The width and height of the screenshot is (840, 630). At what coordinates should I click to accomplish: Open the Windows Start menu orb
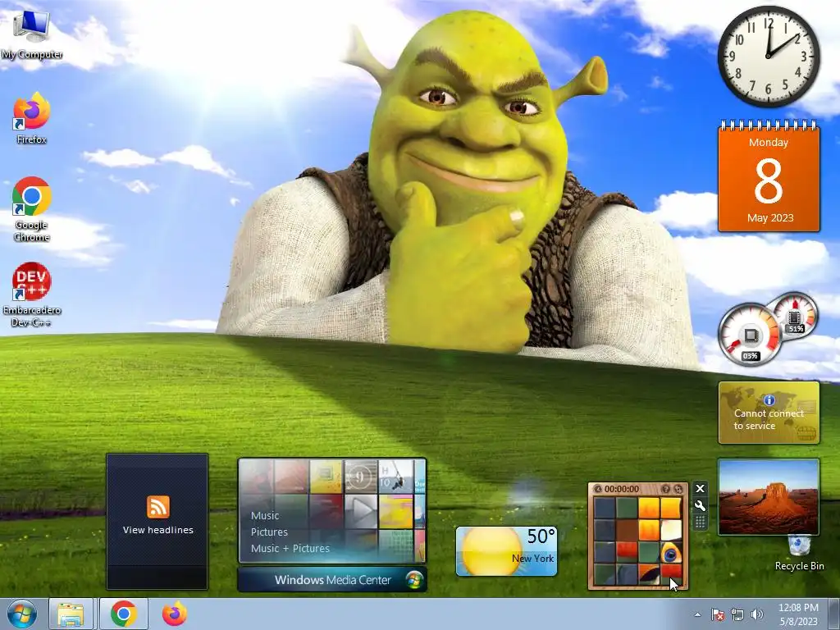tap(21, 614)
